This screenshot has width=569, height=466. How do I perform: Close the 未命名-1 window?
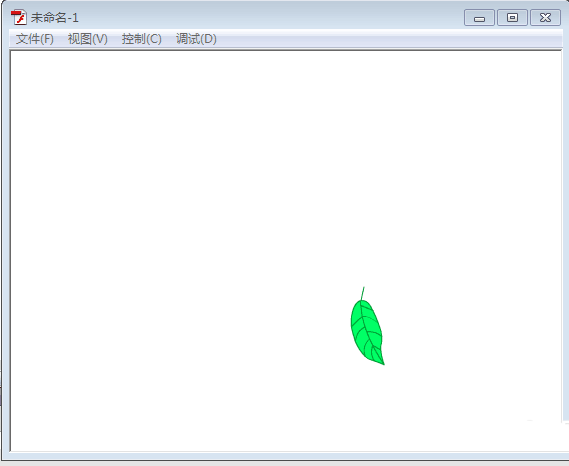point(545,18)
